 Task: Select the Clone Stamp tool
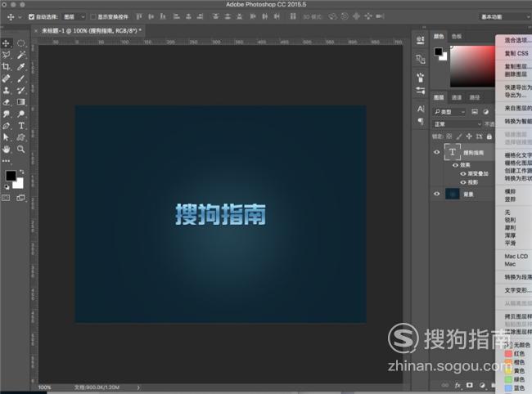pyautogui.click(x=6, y=90)
